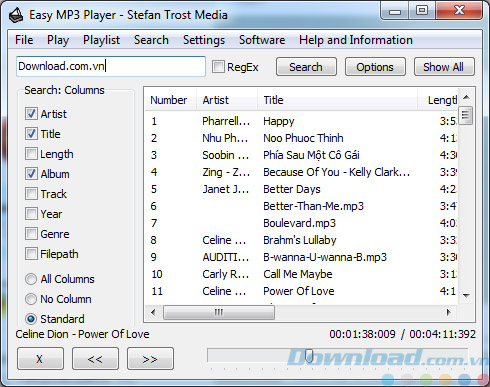Check the Length column checkbox
The image size is (490, 387).
pos(31,154)
